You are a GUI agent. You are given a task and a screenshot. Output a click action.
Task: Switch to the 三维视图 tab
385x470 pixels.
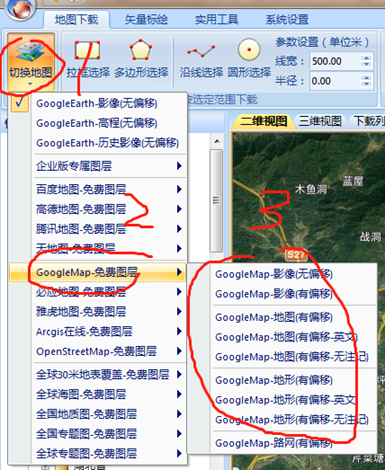tap(320, 121)
